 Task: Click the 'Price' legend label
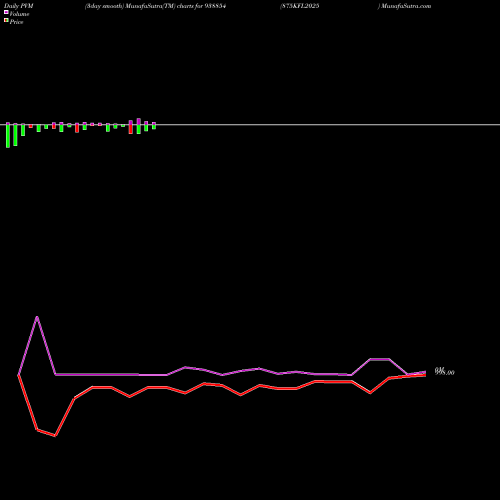click(x=16, y=22)
